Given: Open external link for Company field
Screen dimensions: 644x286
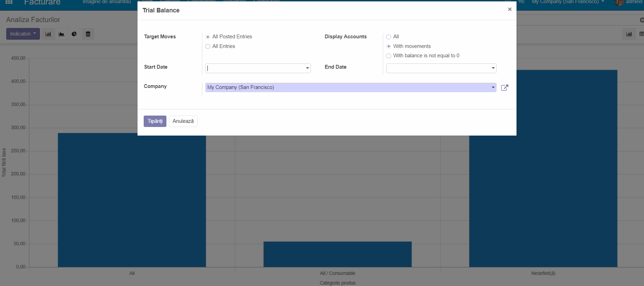Looking at the screenshot, I should coord(504,88).
